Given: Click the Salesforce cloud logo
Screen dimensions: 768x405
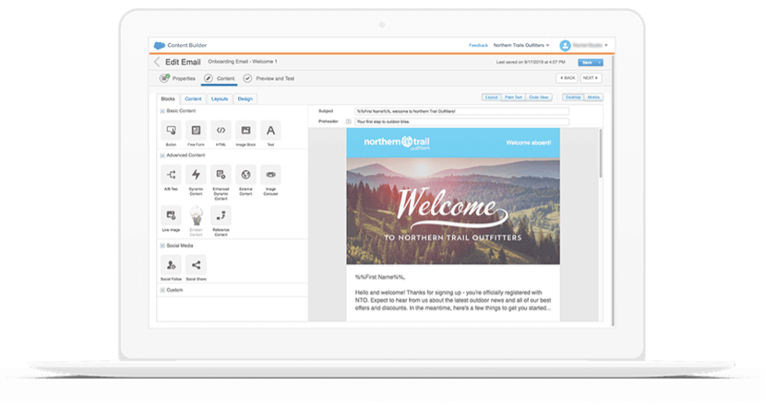Looking at the screenshot, I should 160,46.
